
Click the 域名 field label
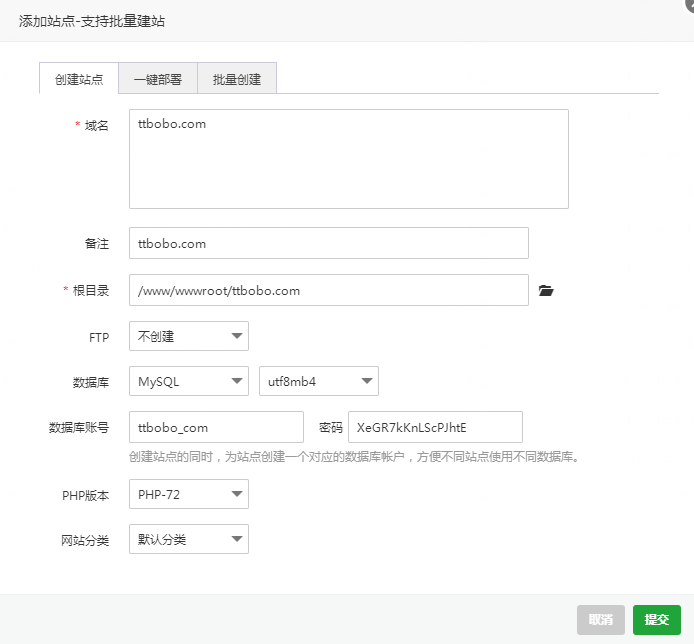pos(96,125)
